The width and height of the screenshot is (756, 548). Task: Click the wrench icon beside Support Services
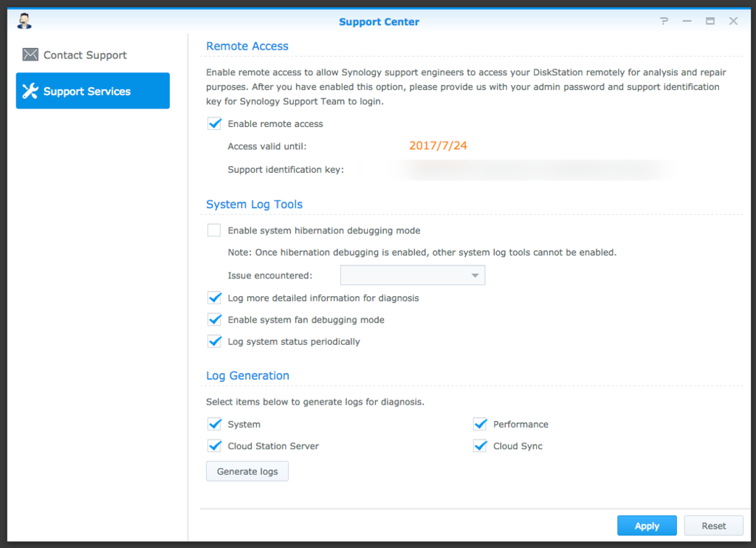(30, 92)
